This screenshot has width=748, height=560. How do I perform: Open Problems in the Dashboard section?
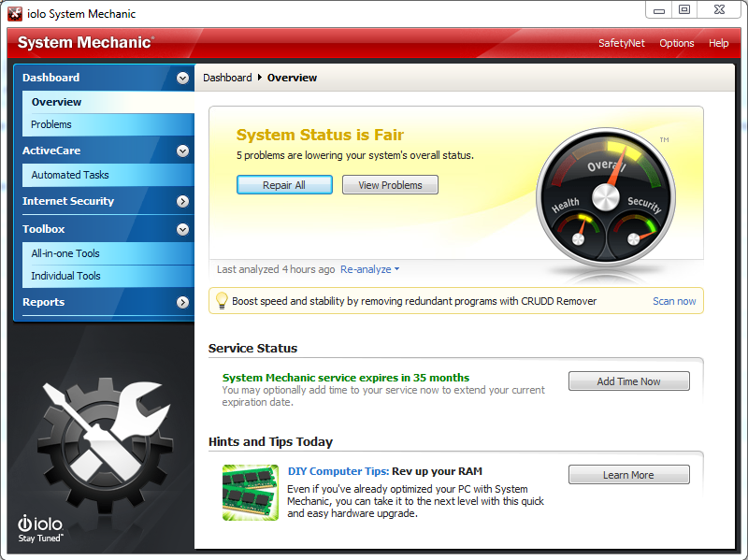pyautogui.click(x=108, y=124)
